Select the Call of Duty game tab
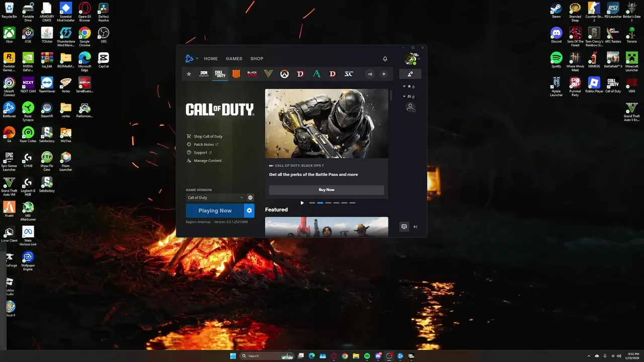The height and width of the screenshot is (362, 644). 220,74
